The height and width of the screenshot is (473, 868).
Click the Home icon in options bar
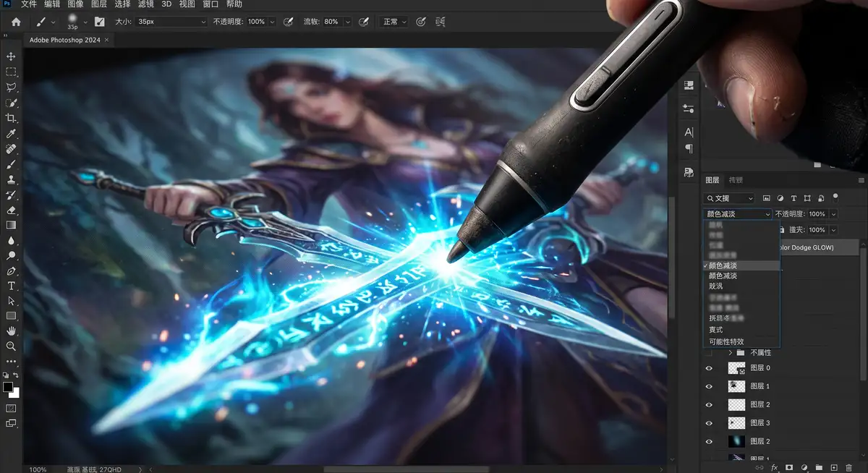point(16,22)
